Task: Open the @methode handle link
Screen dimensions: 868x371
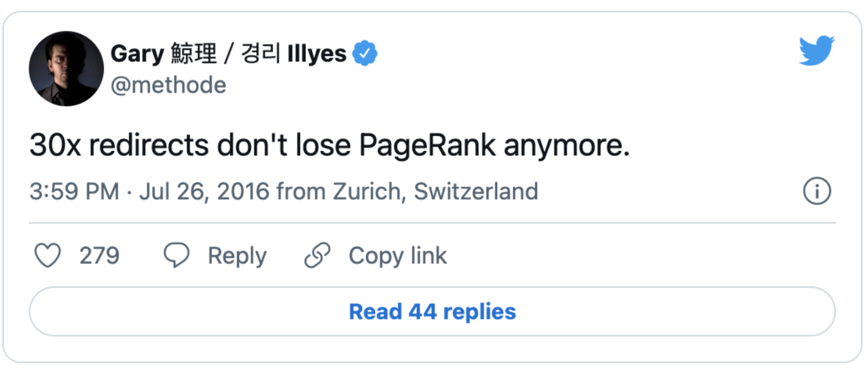Action: click(169, 85)
